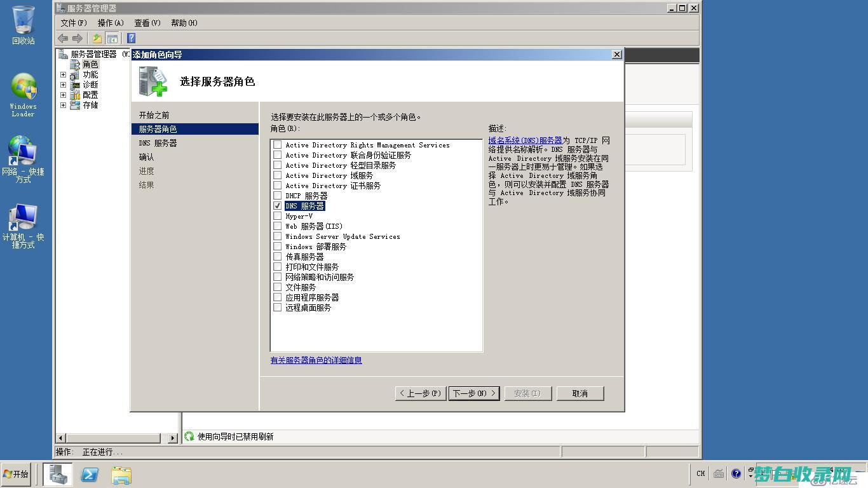Click left arrow of tree horizontal scrollbar

point(62,438)
